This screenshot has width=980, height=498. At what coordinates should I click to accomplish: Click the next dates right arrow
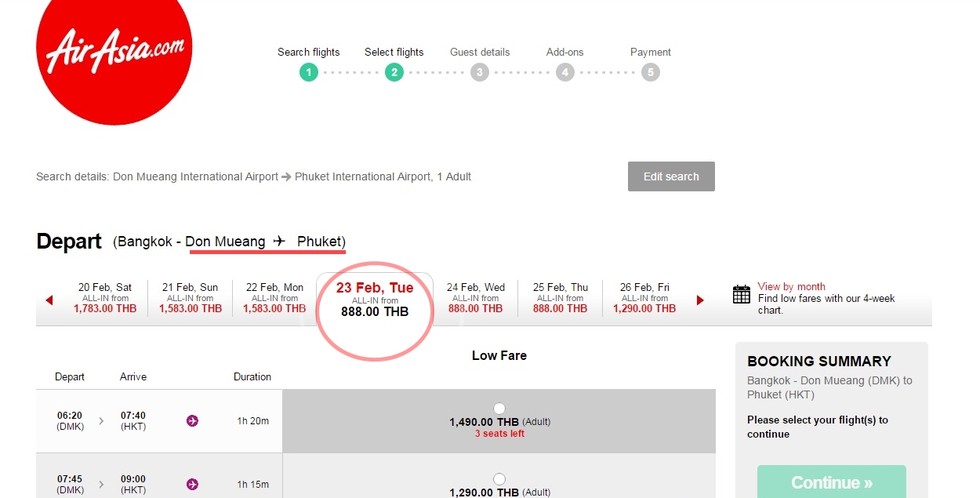700,300
